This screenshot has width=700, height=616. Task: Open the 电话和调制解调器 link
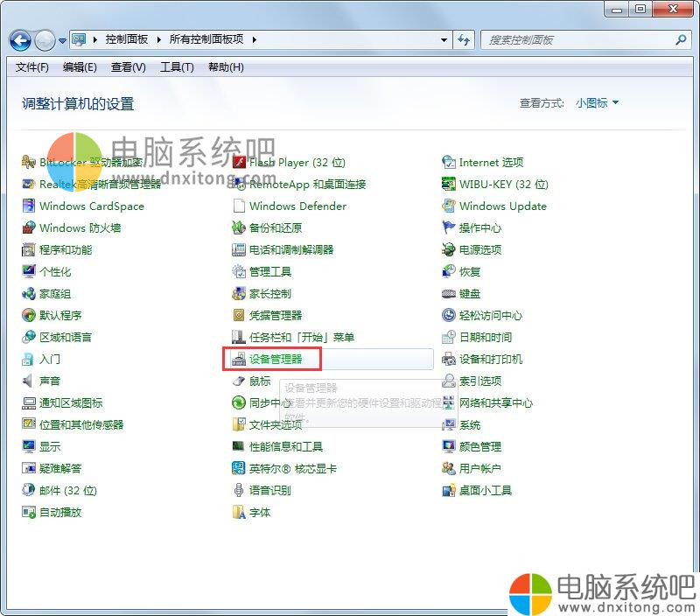(x=291, y=249)
